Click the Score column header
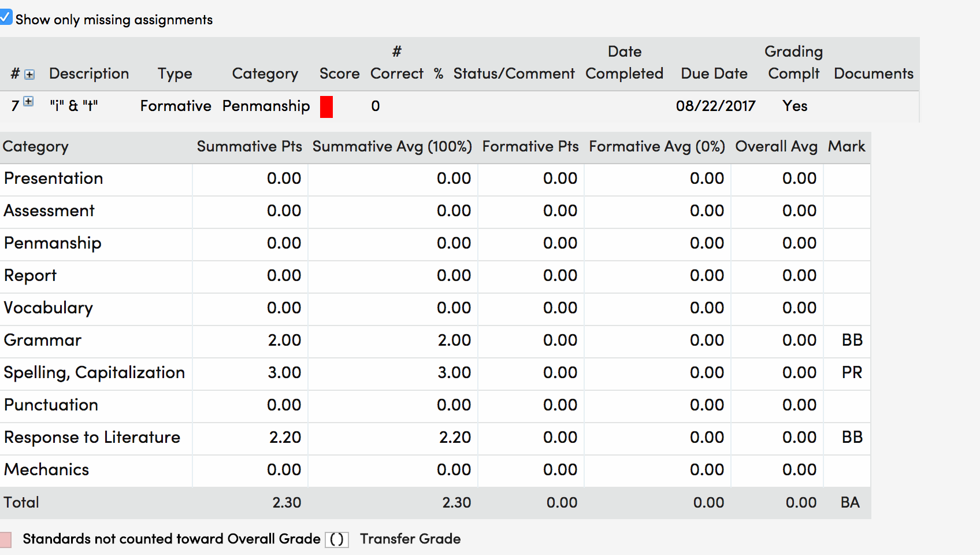 tap(340, 73)
